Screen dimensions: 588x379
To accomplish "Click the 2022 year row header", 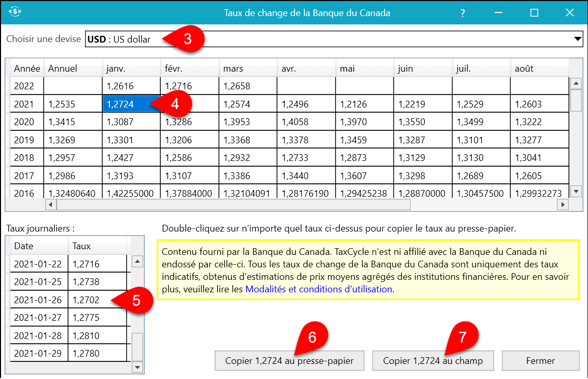I will coord(26,86).
